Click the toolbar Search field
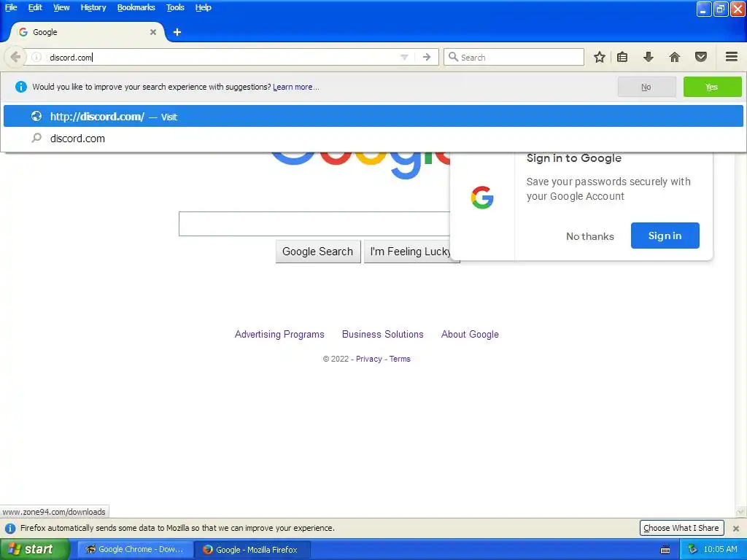 514,57
